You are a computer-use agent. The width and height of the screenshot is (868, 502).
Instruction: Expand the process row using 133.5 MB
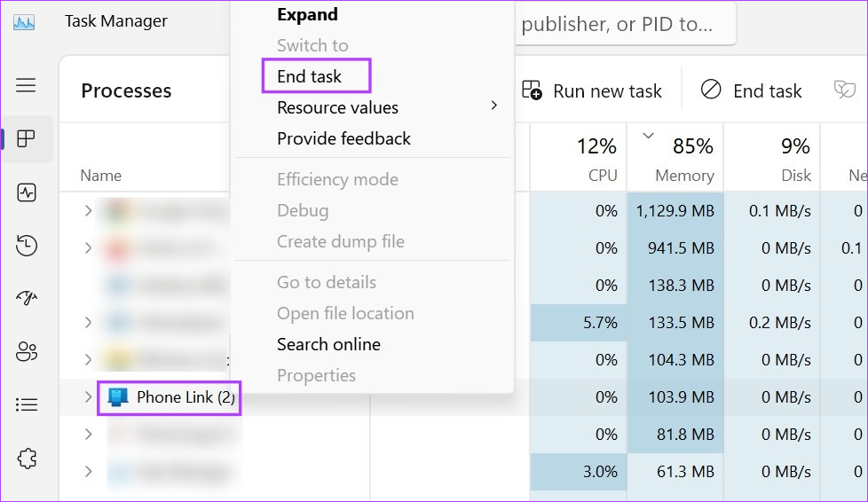(88, 322)
